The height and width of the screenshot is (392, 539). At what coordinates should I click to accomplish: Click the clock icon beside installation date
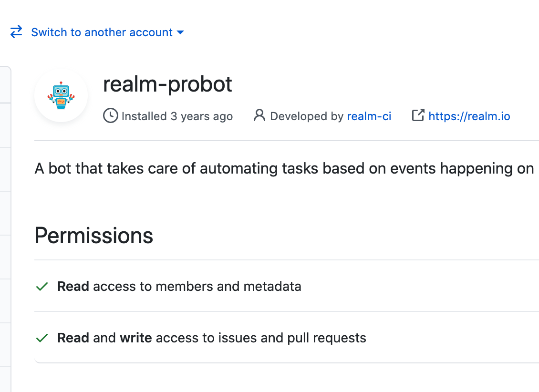click(110, 116)
